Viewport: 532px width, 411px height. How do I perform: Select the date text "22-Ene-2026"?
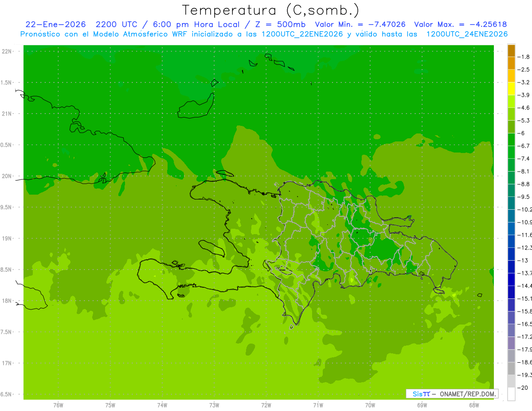point(55,24)
